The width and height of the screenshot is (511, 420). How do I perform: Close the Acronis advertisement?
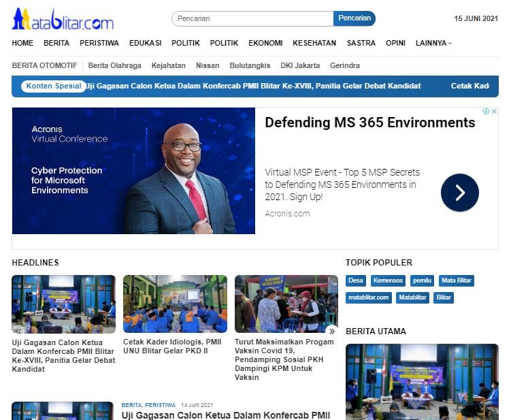(x=494, y=111)
